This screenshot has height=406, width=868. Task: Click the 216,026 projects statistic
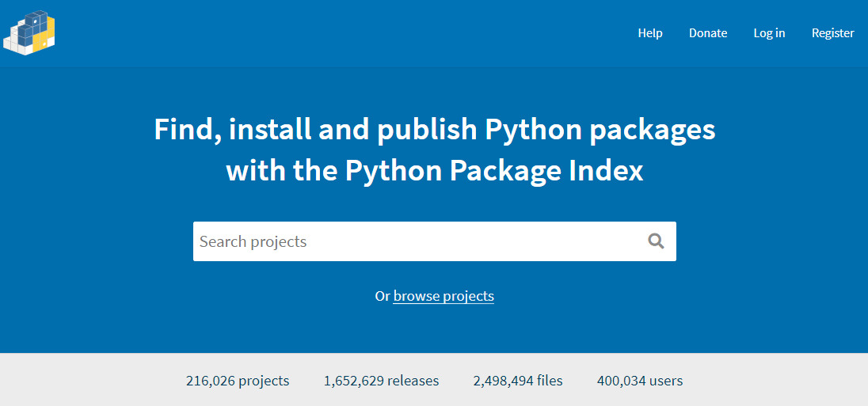238,381
